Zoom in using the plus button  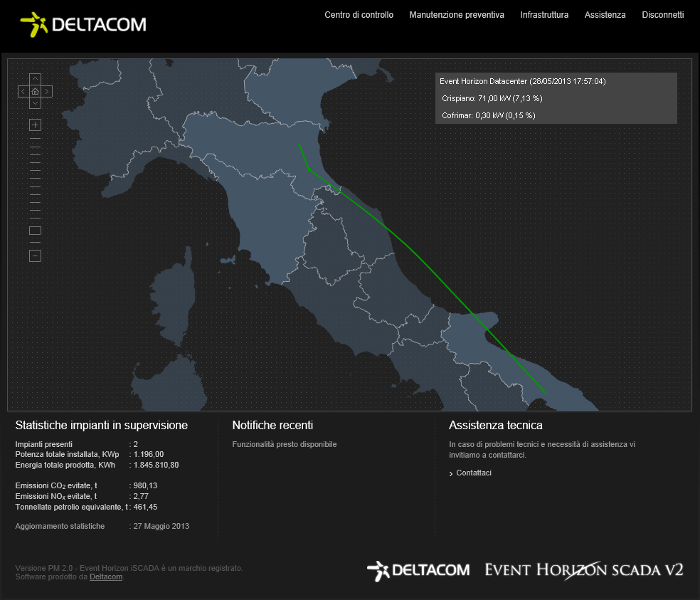point(36,125)
